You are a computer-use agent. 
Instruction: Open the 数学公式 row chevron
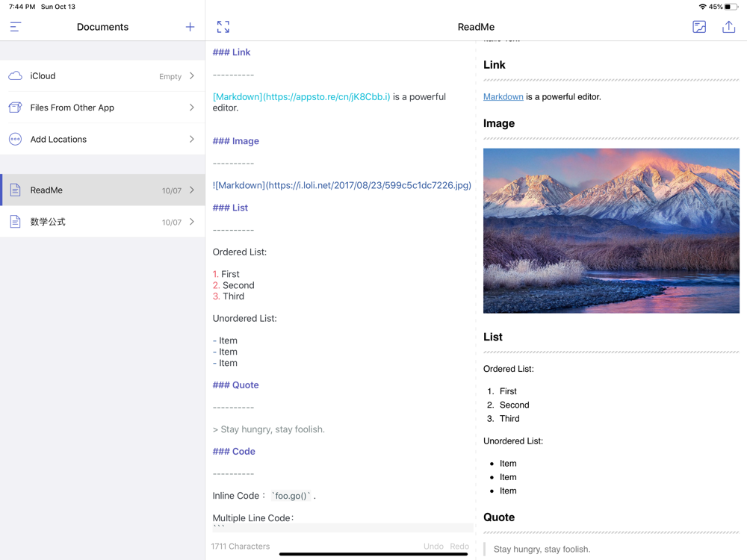click(191, 222)
